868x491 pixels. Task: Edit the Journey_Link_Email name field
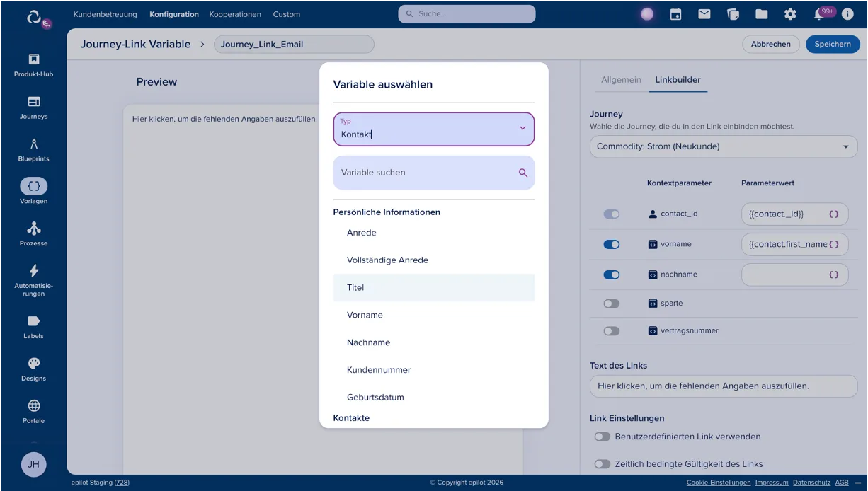pos(294,44)
